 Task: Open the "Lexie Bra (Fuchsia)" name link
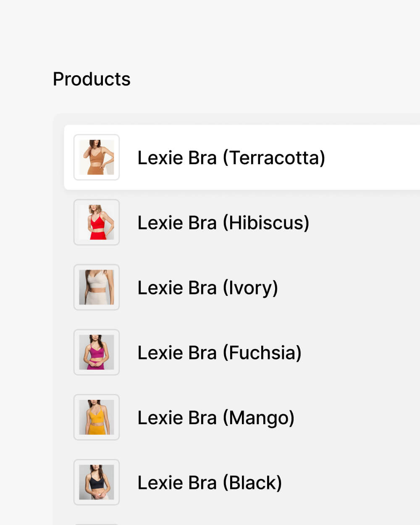(219, 353)
